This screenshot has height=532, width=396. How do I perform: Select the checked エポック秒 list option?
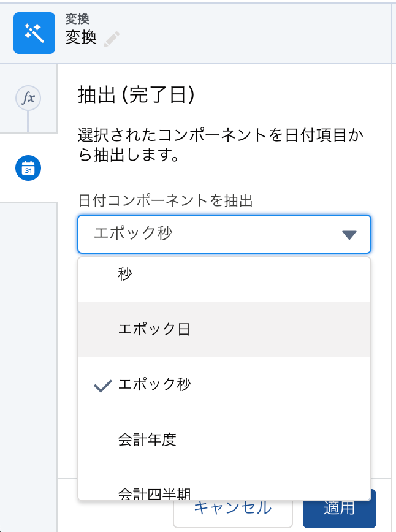pyautogui.click(x=224, y=384)
